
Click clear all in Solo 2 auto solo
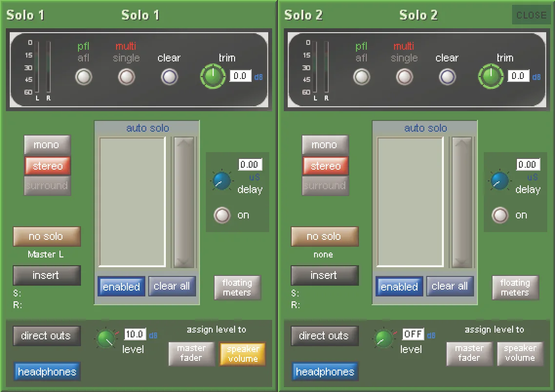coord(450,286)
